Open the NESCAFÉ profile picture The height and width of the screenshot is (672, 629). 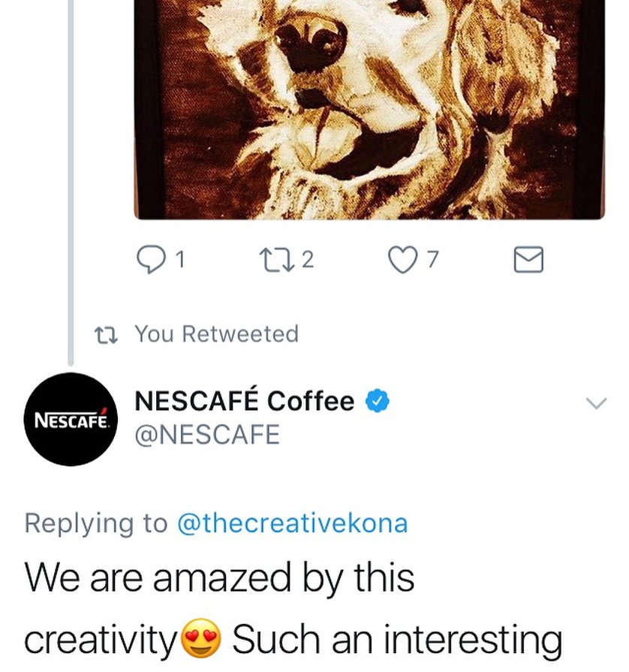point(71,419)
